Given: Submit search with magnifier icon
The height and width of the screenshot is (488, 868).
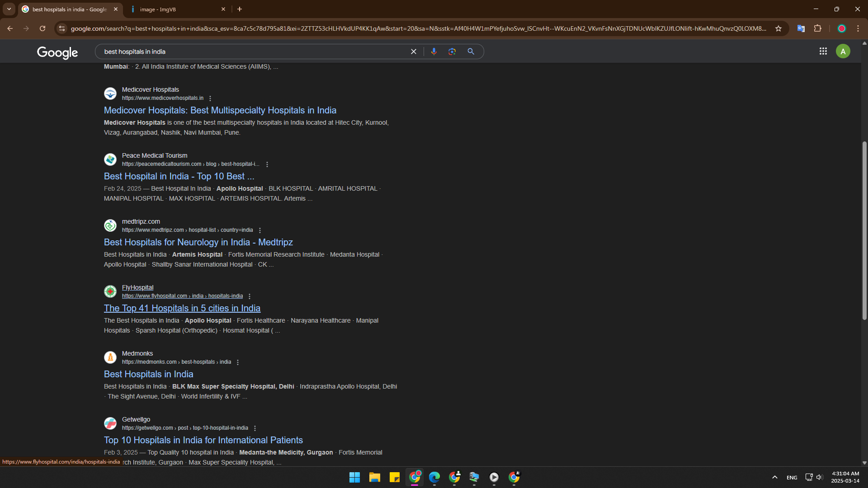Looking at the screenshot, I should [x=471, y=52].
